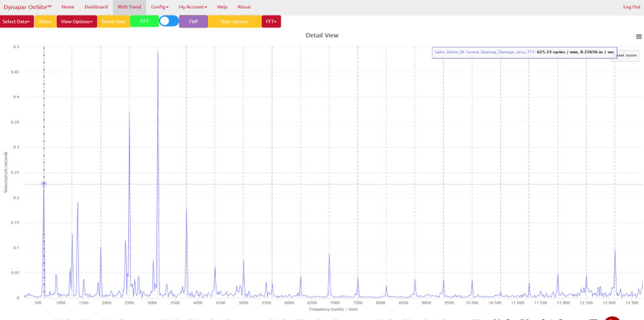Open Axis Options
Image resolution: width=644 pixels, height=320 pixels.
click(235, 21)
